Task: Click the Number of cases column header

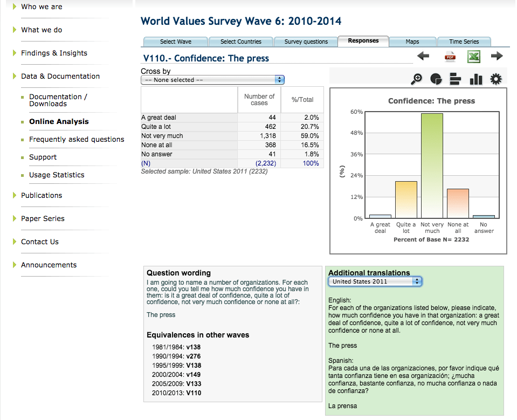Action: click(x=259, y=99)
